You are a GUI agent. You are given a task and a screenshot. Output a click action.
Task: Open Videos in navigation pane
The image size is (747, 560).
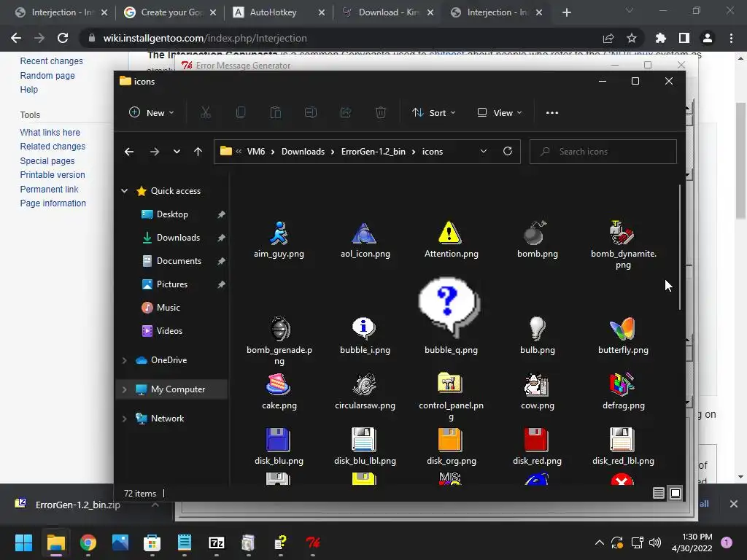point(169,331)
